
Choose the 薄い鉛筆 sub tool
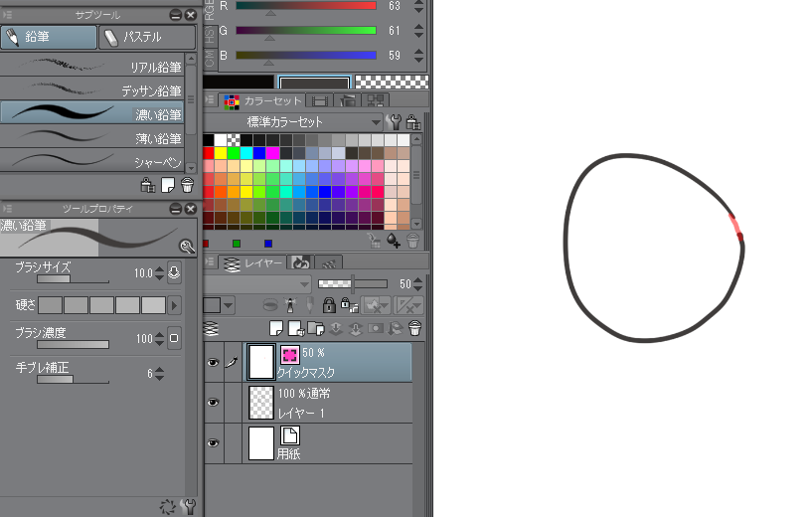click(91, 137)
